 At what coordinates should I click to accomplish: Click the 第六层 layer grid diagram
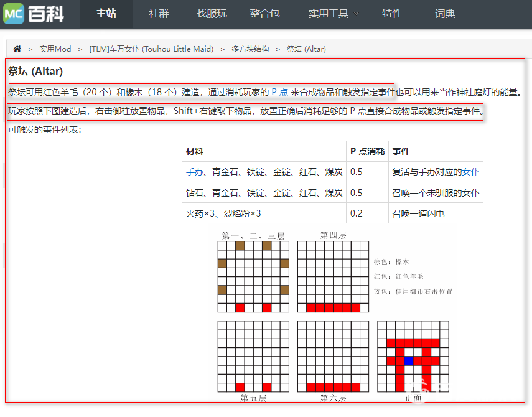click(333, 356)
